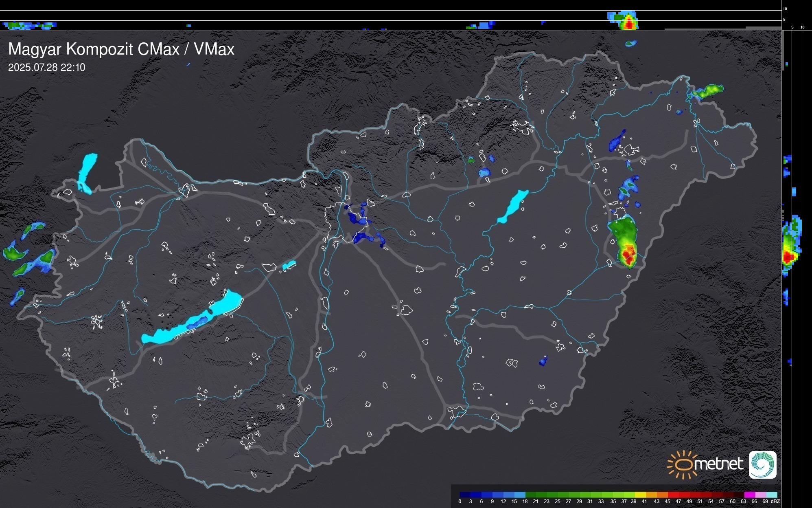Click the 2025.07.28 22:10 timestamp
This screenshot has width=812, height=508.
pyautogui.click(x=47, y=68)
